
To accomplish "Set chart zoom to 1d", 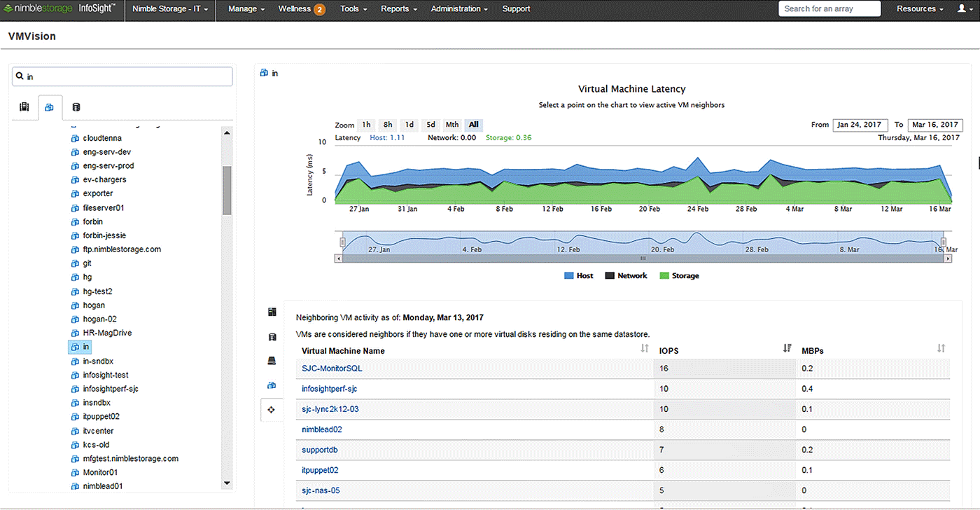I will click(x=409, y=125).
